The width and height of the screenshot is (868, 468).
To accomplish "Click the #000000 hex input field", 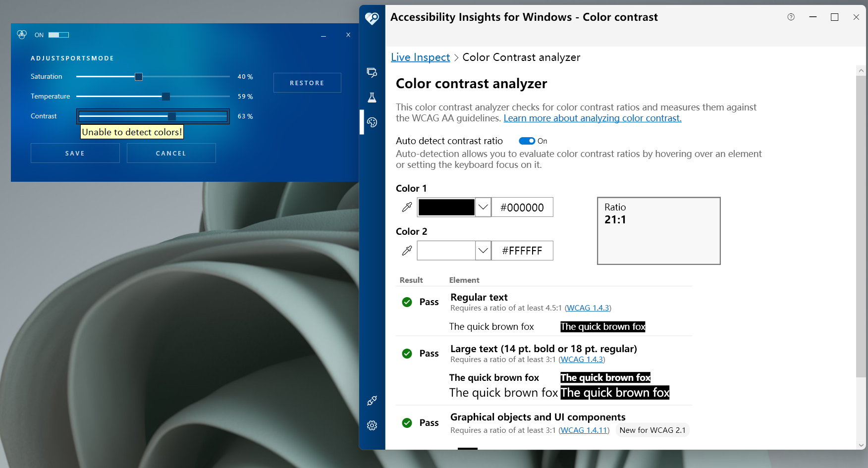I will point(522,207).
